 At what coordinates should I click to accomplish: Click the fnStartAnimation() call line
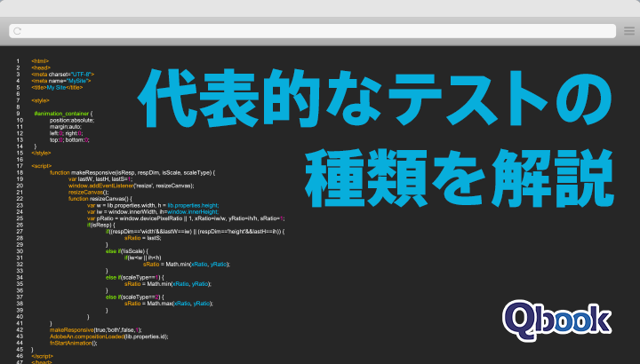[73, 343]
